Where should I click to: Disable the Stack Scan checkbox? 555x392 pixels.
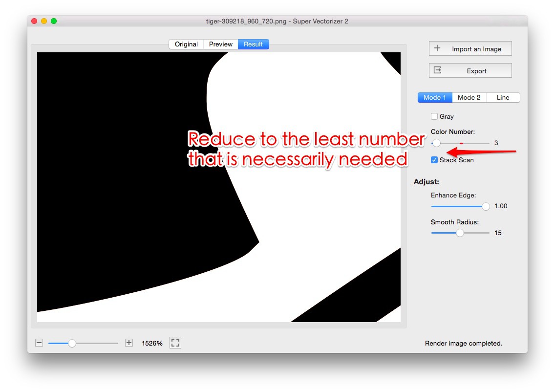click(434, 160)
